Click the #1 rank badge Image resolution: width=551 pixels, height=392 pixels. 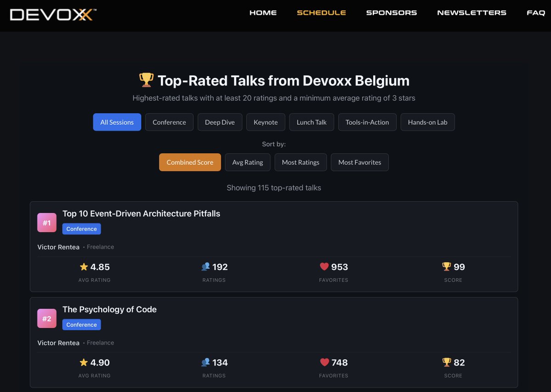click(x=47, y=223)
